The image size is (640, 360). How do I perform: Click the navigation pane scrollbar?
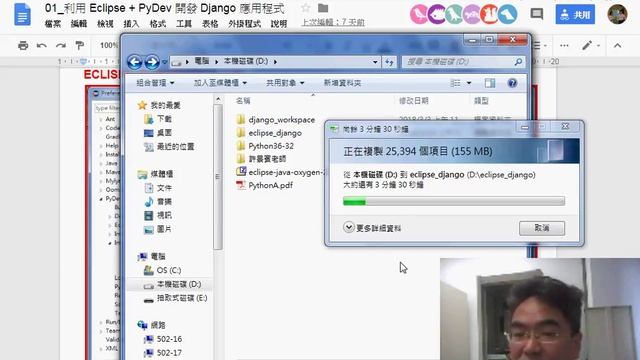(x=218, y=176)
